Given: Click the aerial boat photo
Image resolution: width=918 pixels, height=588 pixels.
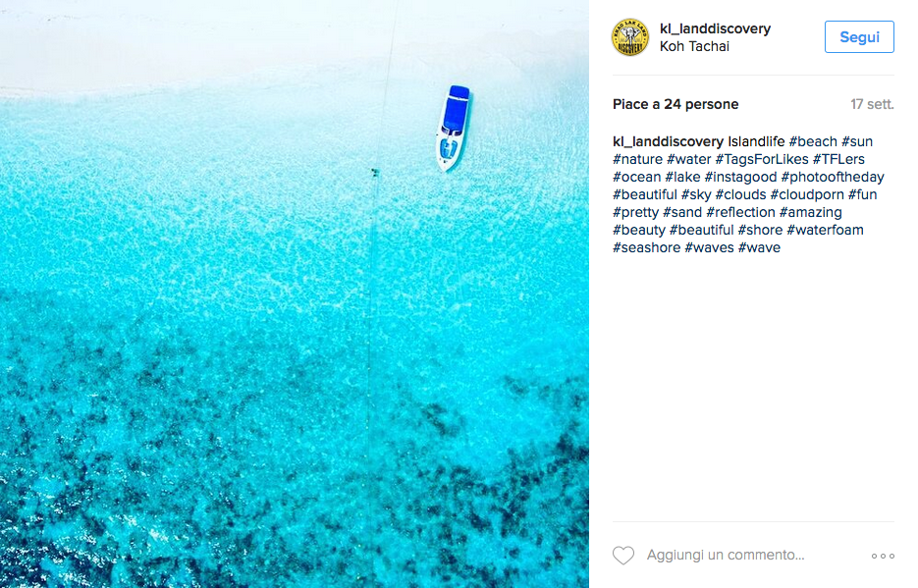Looking at the screenshot, I should click(295, 294).
